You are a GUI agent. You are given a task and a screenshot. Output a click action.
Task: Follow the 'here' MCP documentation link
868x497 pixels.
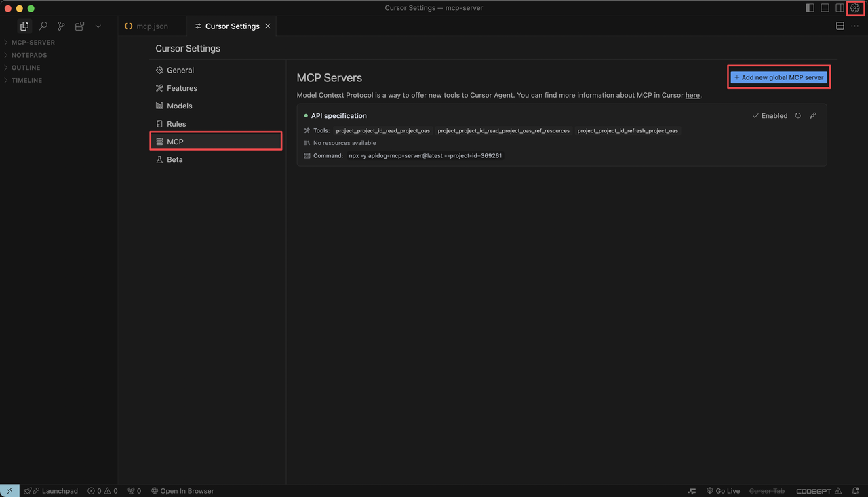pos(692,95)
